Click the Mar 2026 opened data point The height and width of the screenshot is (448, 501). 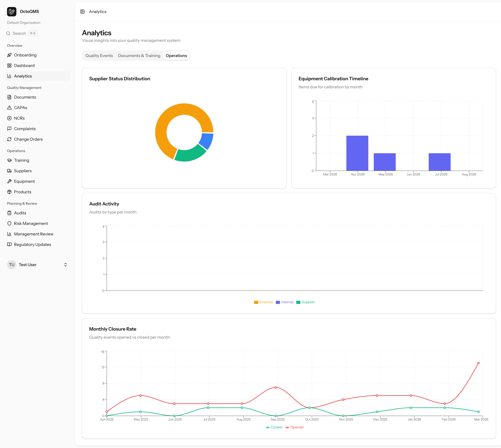click(478, 363)
